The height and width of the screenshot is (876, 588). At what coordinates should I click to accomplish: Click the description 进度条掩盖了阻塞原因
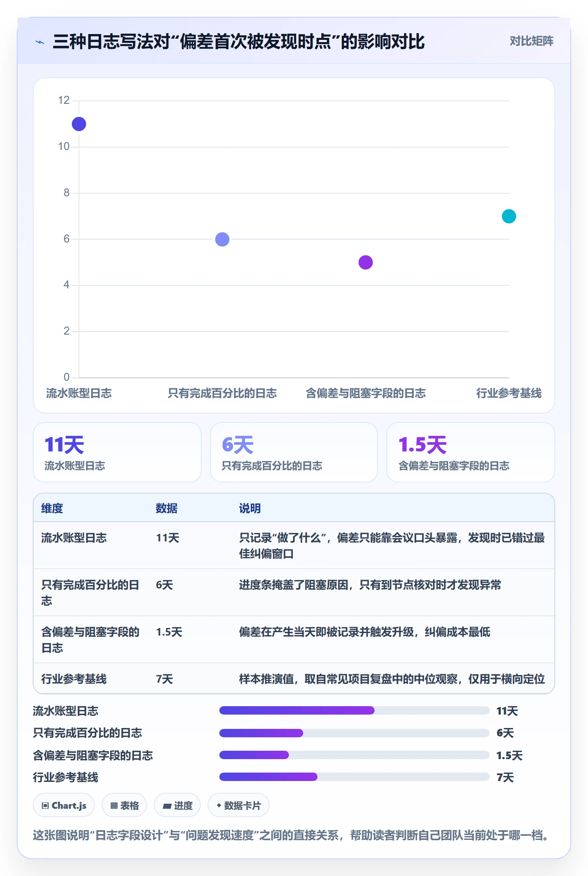370,585
